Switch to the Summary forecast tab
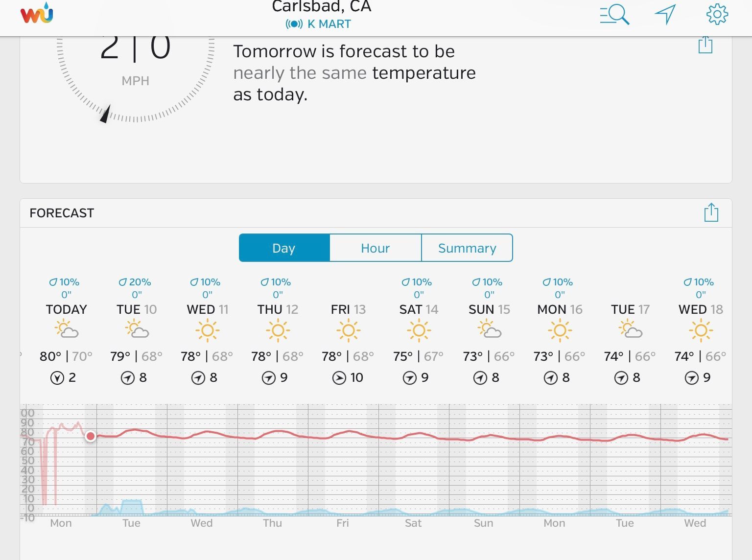 pos(467,248)
